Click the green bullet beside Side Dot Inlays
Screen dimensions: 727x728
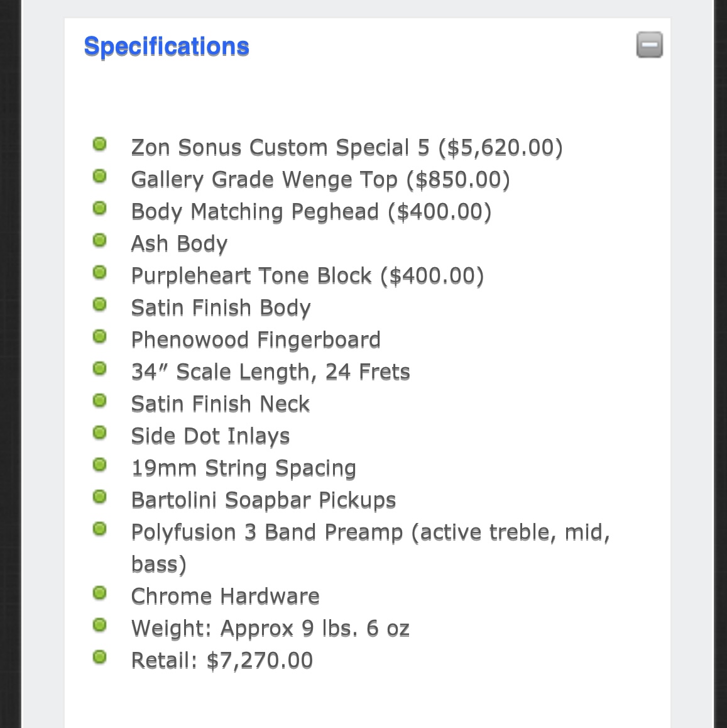point(100,433)
